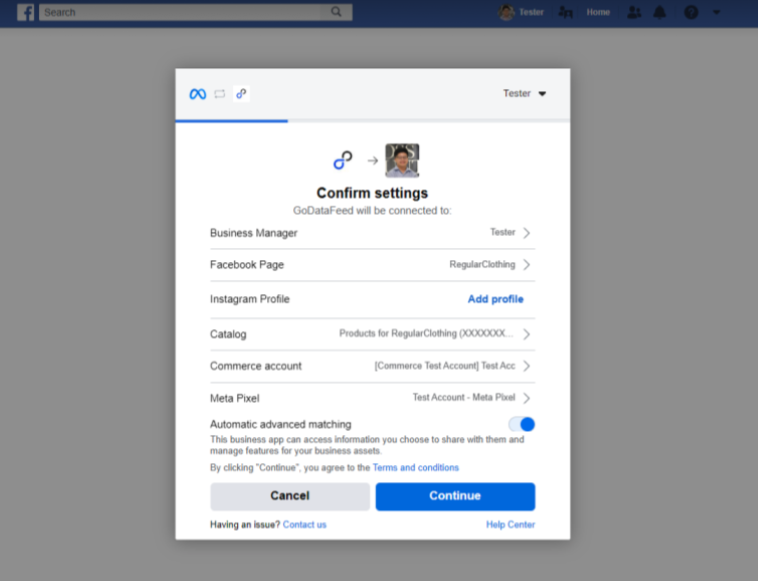The height and width of the screenshot is (581, 758).
Task: Select Test Account - Meta Pixel value
Action: pos(464,397)
